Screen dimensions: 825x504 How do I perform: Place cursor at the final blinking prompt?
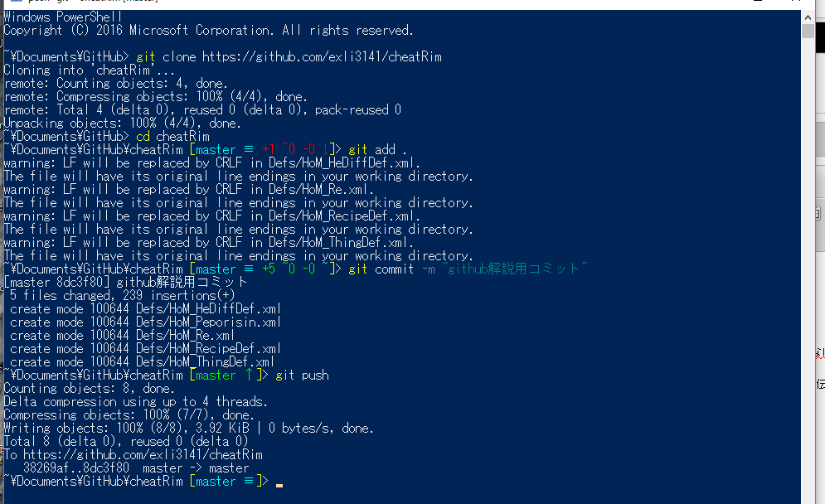tap(279, 483)
